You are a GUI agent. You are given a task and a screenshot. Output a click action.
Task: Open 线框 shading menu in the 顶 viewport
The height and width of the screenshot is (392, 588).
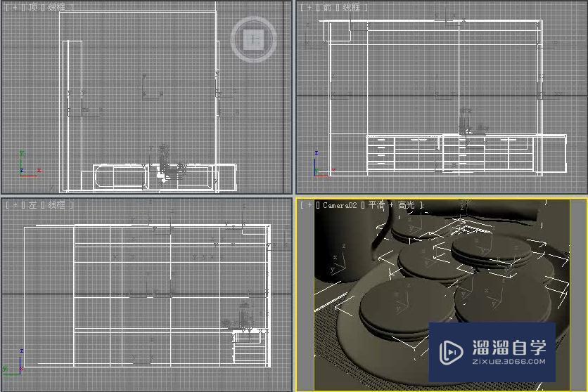pyautogui.click(x=57, y=7)
